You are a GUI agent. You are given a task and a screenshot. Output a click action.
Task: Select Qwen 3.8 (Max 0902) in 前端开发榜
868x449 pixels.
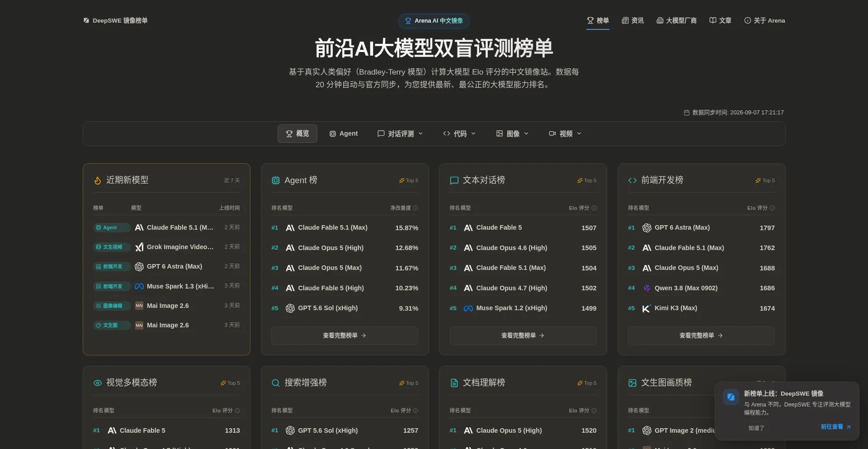701,288
